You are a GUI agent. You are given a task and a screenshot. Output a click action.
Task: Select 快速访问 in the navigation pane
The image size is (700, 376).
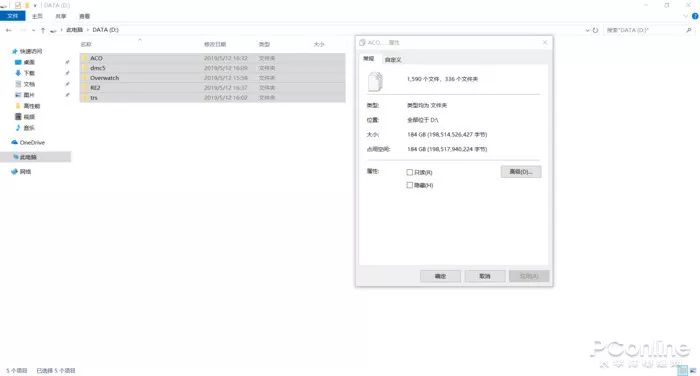tap(31, 51)
